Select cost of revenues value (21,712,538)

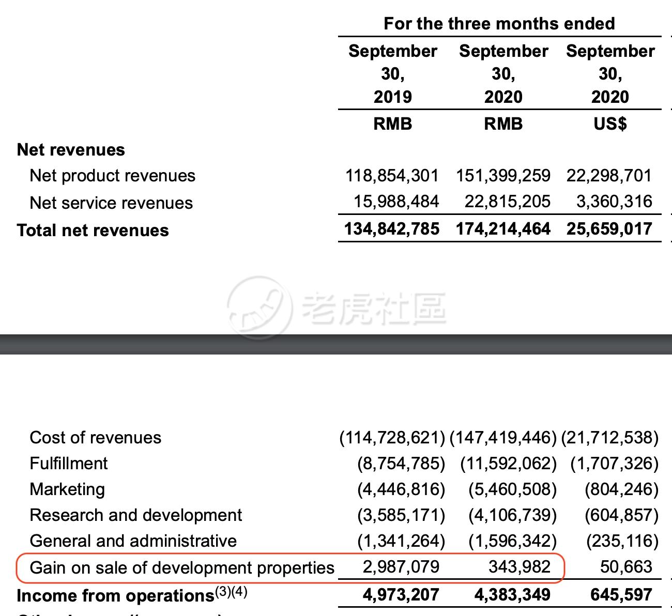click(610, 438)
